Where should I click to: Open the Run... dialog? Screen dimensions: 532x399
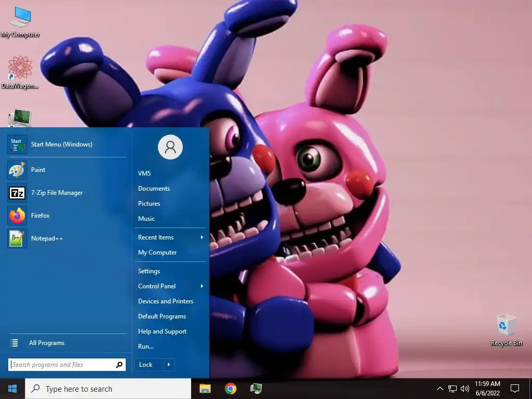point(170,347)
